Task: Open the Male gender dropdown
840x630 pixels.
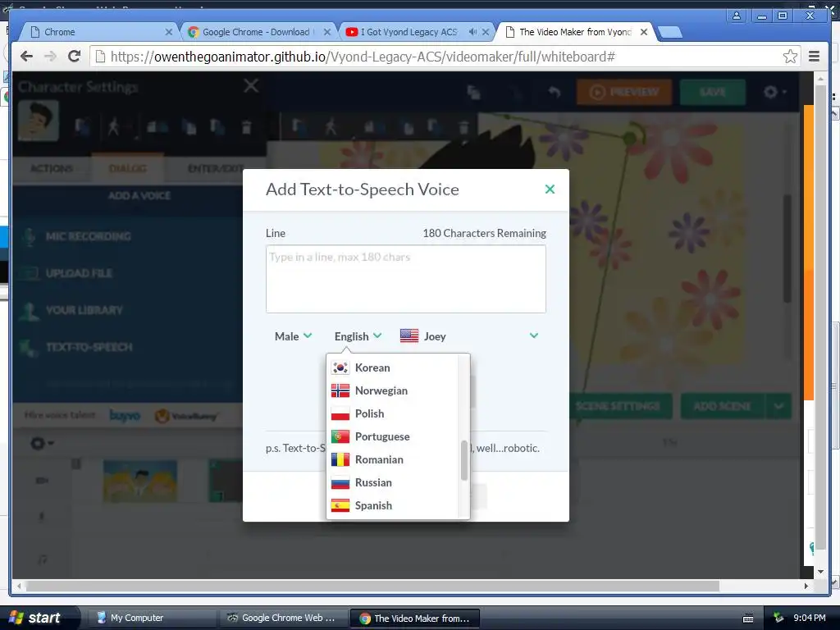Action: tap(293, 336)
